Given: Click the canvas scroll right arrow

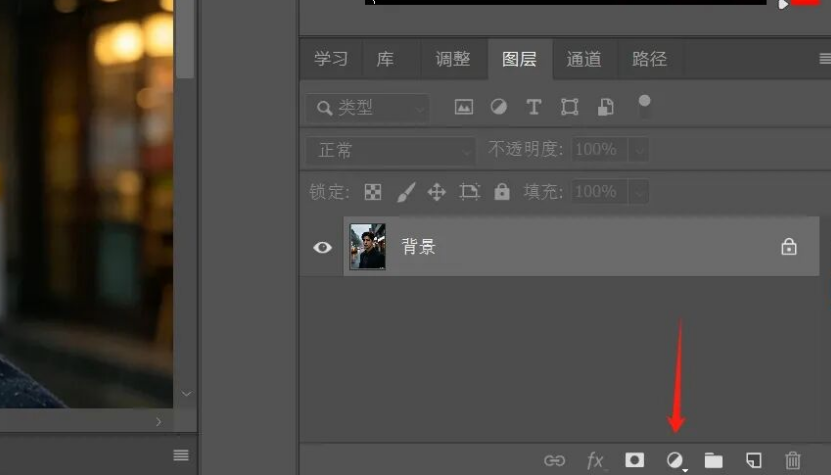Looking at the screenshot, I should pos(159,421).
